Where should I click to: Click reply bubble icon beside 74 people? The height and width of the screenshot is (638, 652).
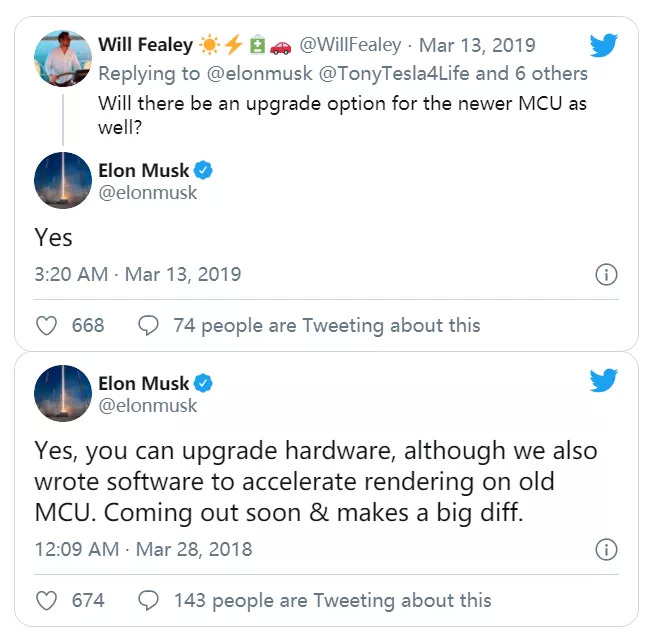pos(148,326)
